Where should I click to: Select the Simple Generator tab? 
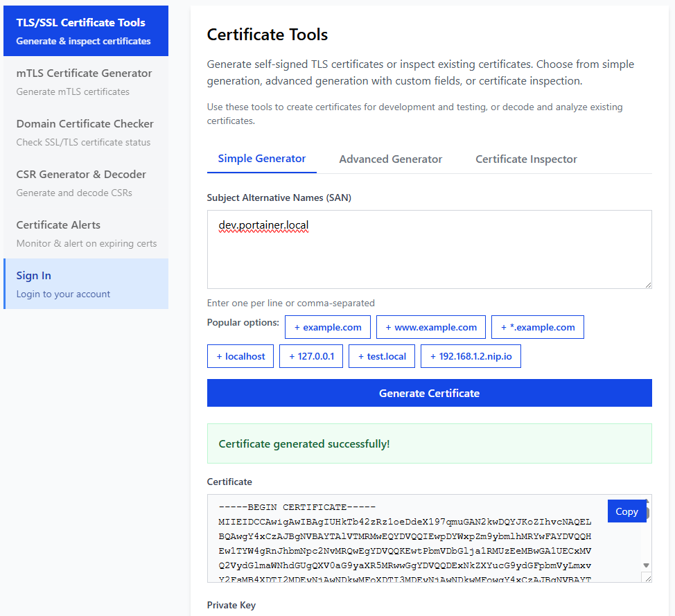click(x=262, y=159)
